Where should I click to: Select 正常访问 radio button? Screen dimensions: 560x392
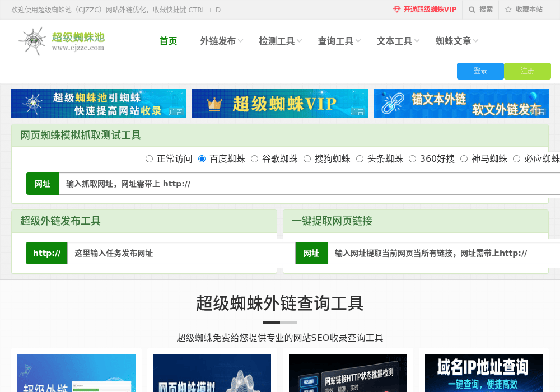150,159
